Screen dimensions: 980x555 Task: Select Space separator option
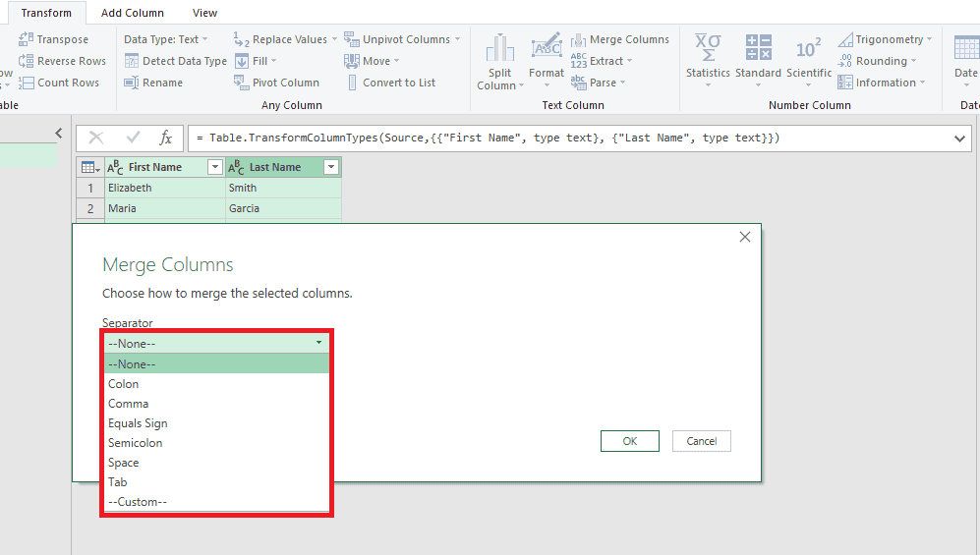[216, 463]
